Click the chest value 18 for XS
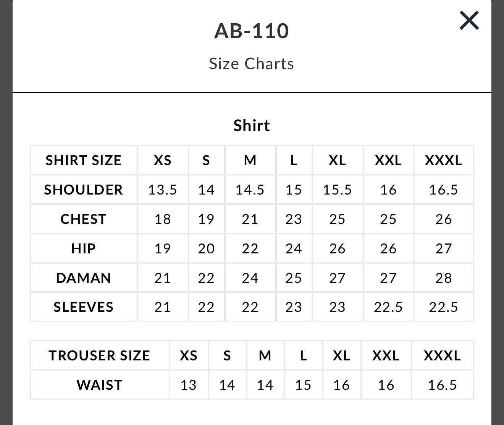Viewport: 504px width, 425px height. 163,219
